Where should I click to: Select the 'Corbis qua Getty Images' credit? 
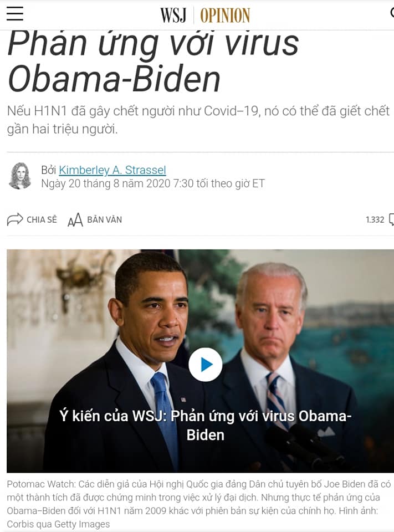pyautogui.click(x=58, y=524)
